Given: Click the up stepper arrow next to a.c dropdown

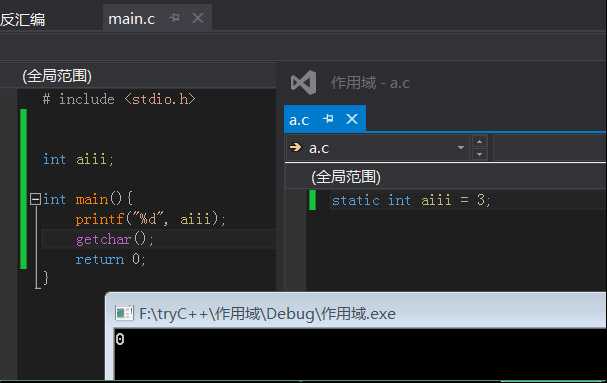Looking at the screenshot, I should (479, 142).
